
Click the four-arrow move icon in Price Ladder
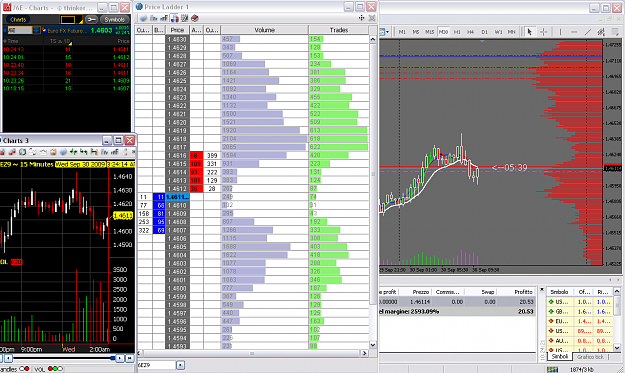tap(362, 18)
